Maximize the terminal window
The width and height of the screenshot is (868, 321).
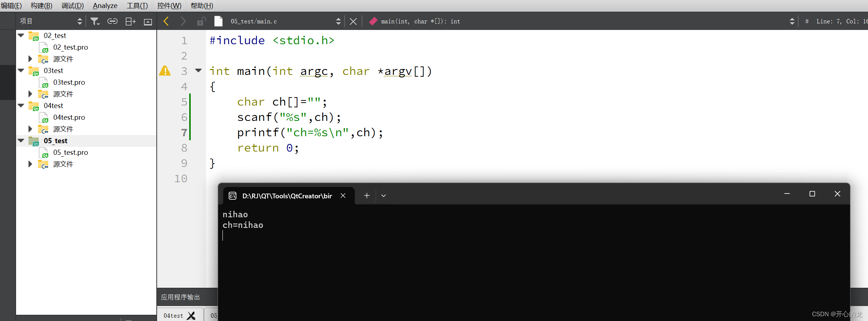(x=812, y=194)
